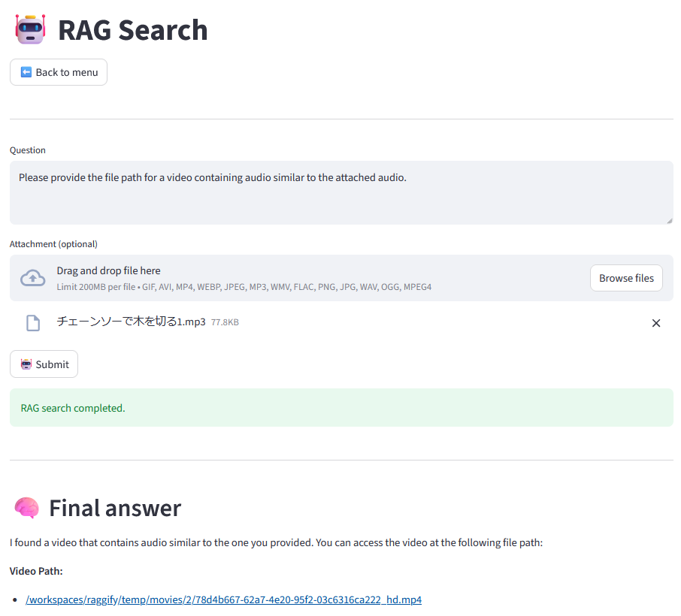The image size is (681, 616).
Task: Click the Limit 200MB per file text
Action: pyautogui.click(x=244, y=287)
